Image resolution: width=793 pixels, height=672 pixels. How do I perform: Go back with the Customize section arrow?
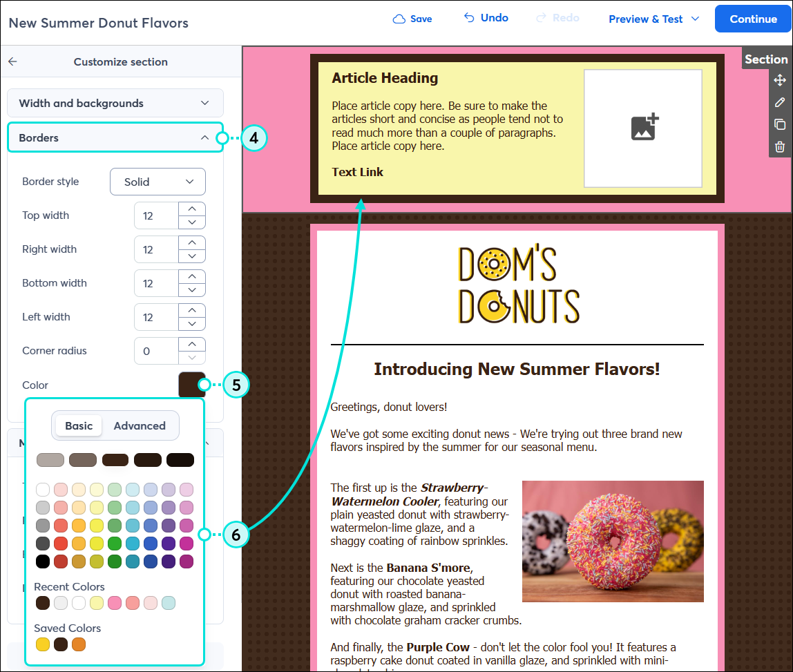tap(12, 61)
